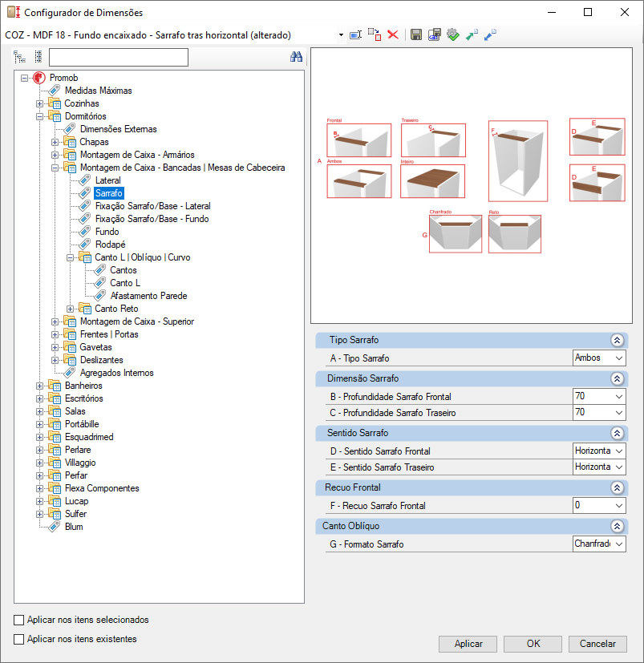Click the green export arrow icon
644x663 pixels.
(x=472, y=34)
